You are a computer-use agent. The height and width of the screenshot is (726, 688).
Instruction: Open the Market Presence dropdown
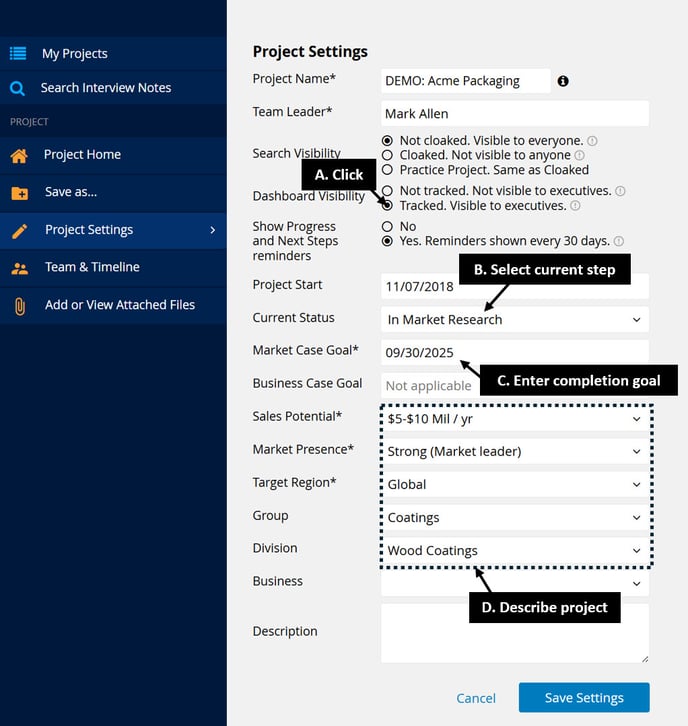515,451
